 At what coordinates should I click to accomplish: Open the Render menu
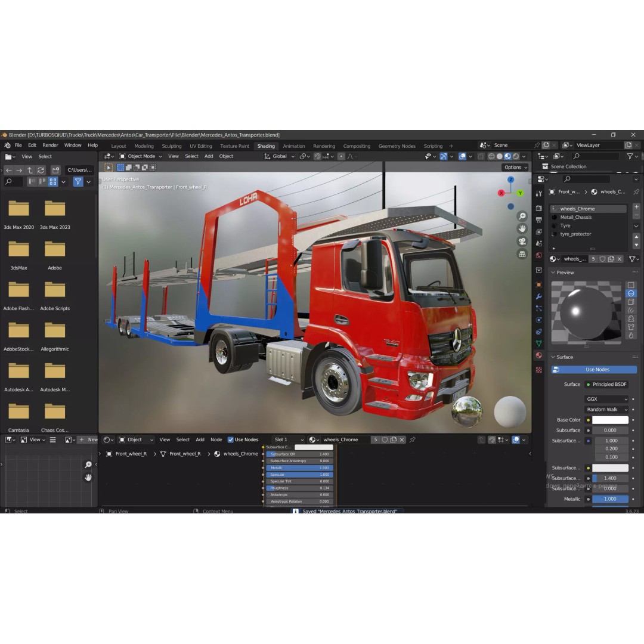point(50,145)
